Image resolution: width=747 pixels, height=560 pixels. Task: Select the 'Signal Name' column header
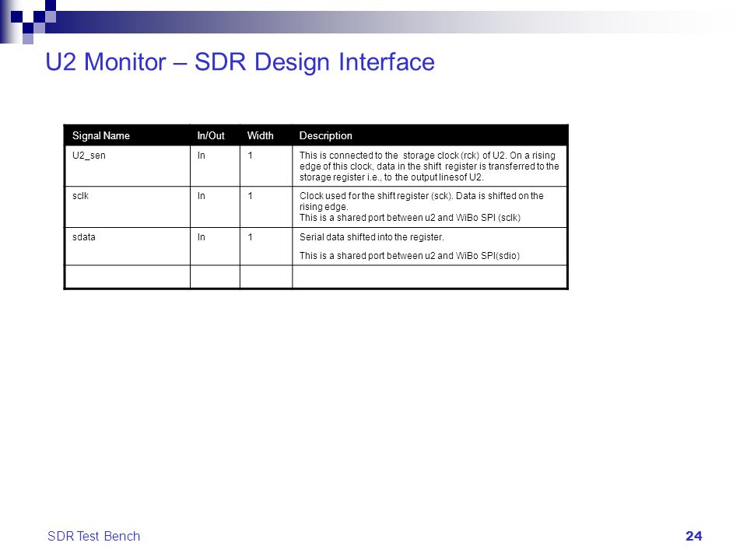pos(127,135)
